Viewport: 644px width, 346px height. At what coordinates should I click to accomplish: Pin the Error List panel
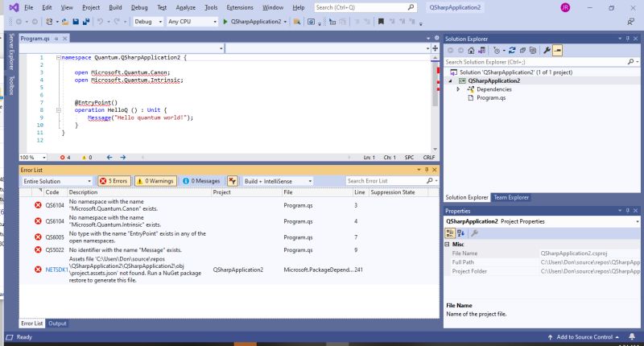[x=427, y=170]
